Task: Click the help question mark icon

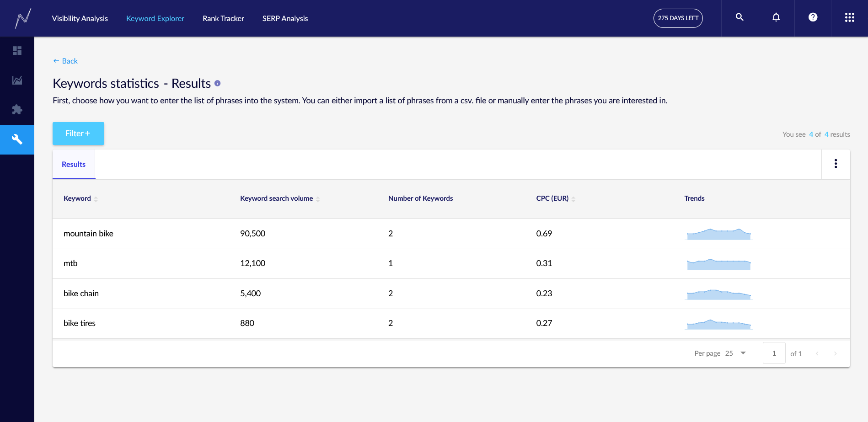Action: pyautogui.click(x=813, y=17)
